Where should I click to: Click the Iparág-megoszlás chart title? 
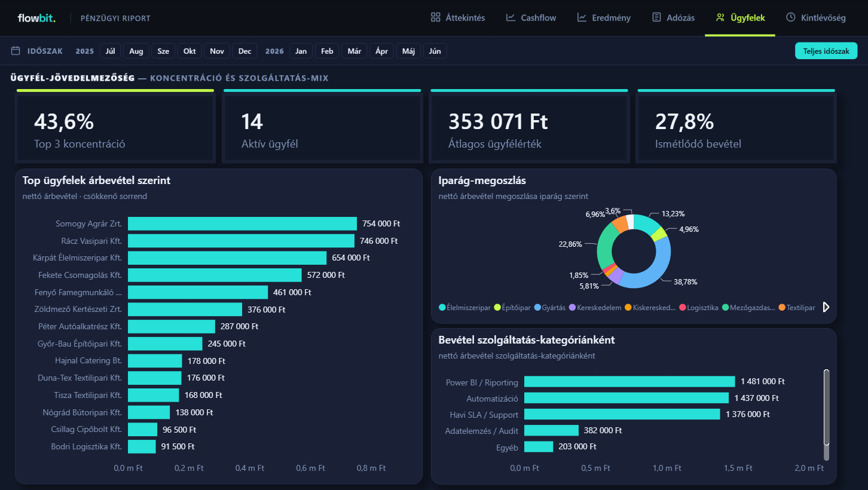(482, 180)
